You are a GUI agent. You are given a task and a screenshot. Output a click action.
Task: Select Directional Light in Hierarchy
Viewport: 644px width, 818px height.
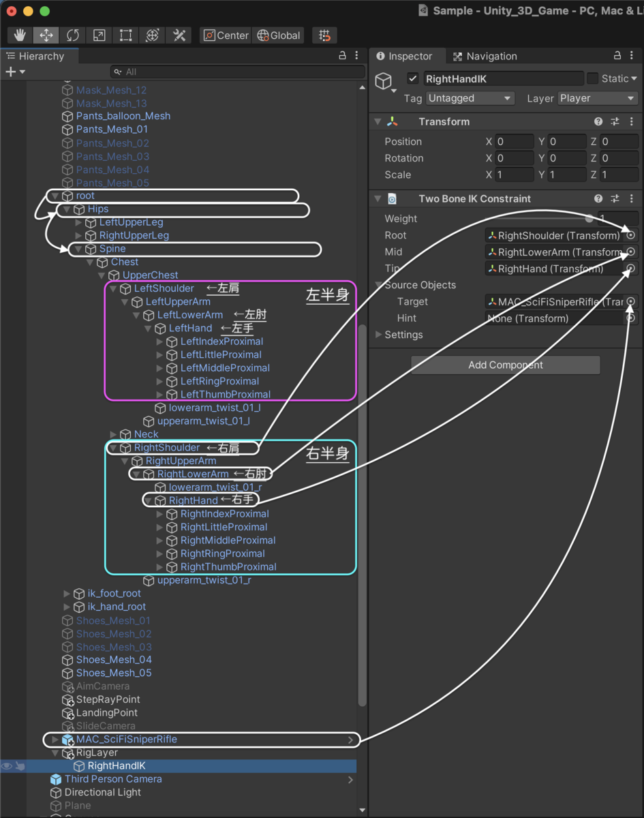tap(103, 792)
